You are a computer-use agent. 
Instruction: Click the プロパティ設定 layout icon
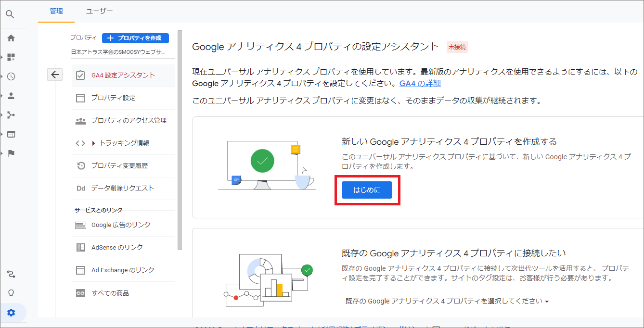[80, 98]
